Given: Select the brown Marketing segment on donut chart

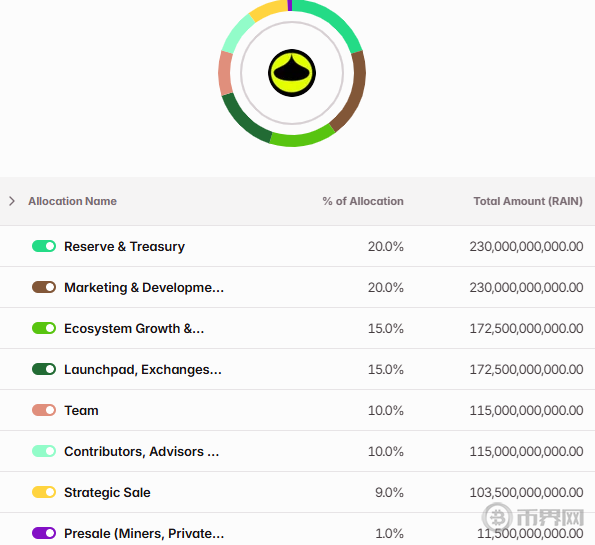Looking at the screenshot, I should coord(353,91).
